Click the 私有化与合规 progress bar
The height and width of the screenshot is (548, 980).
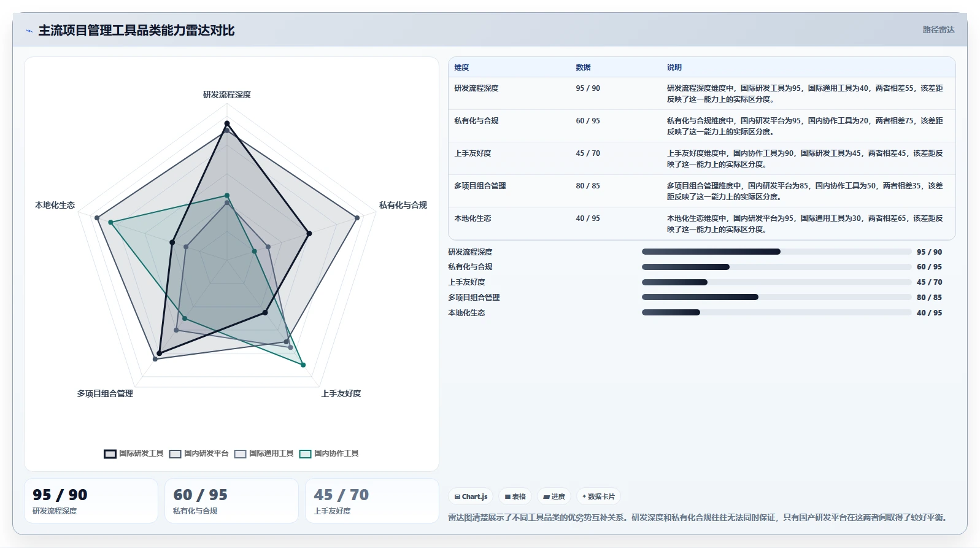pyautogui.click(x=776, y=267)
